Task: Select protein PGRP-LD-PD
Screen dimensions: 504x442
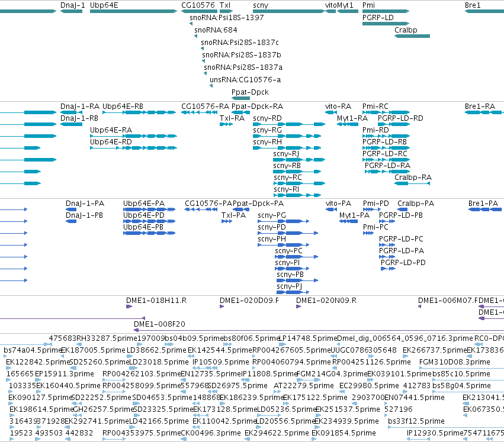Action: (x=403, y=263)
